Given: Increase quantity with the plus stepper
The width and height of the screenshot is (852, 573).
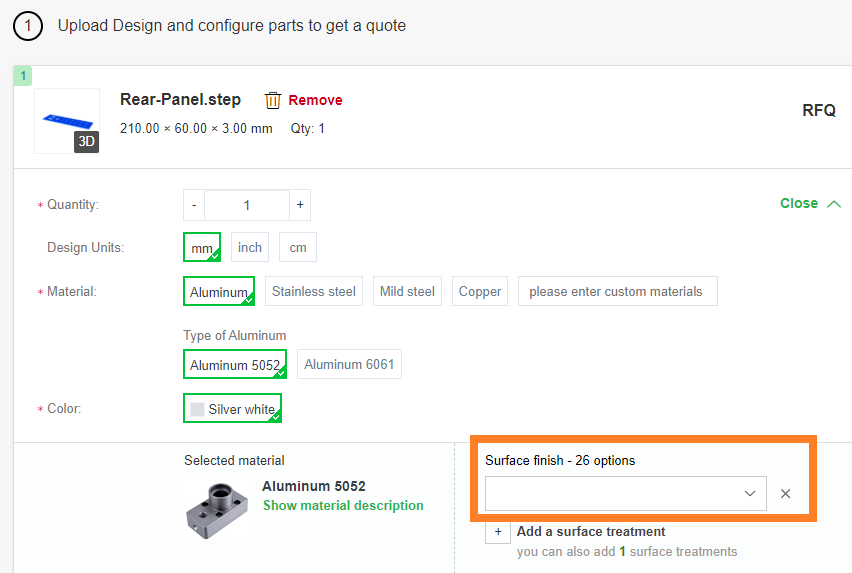Looking at the screenshot, I should pyautogui.click(x=300, y=205).
